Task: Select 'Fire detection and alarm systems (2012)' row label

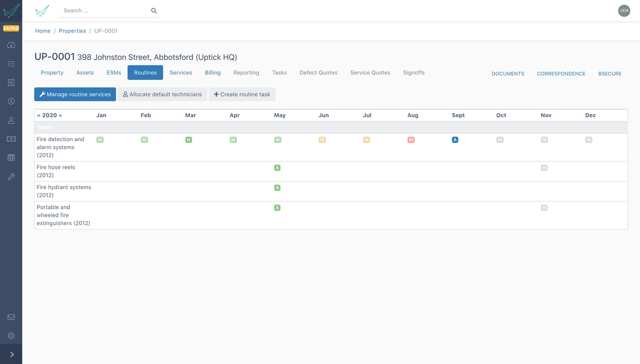Action: coord(60,147)
